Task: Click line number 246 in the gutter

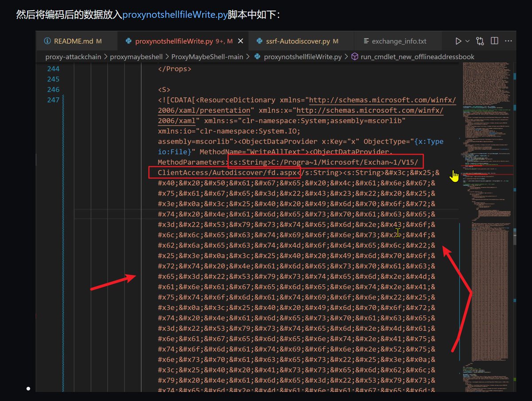Action: click(53, 90)
